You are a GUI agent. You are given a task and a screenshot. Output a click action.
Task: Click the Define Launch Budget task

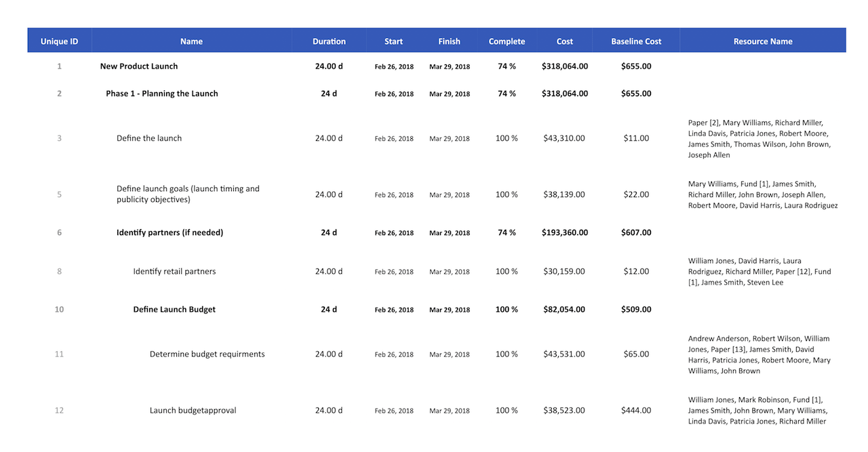point(174,310)
